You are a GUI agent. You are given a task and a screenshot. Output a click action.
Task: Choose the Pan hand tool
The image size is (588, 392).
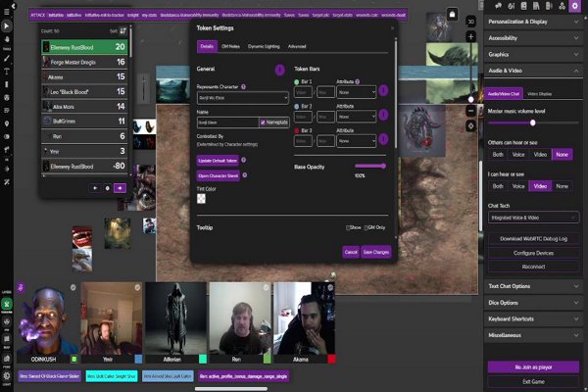pos(7,39)
